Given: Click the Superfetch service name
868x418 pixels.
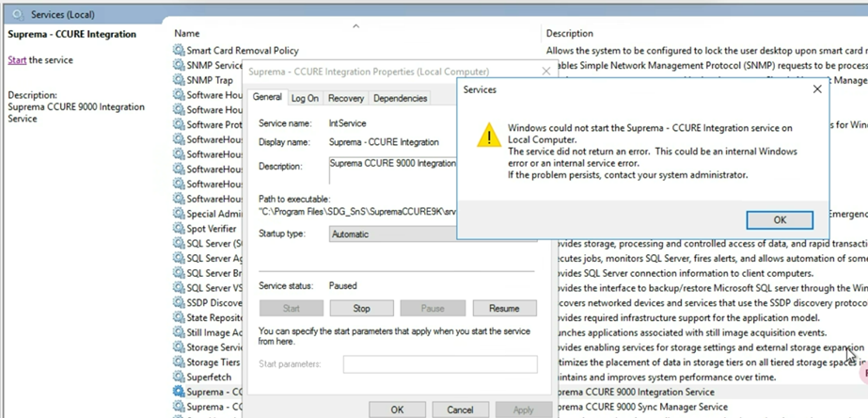Looking at the screenshot, I should pos(209,377).
